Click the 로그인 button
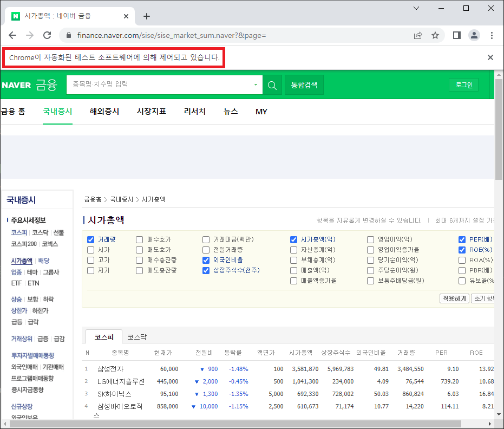The image size is (504, 429). click(464, 85)
